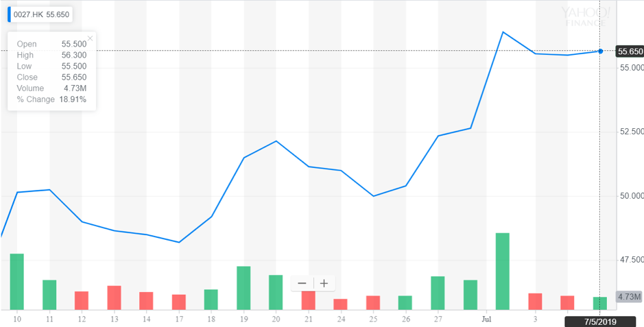The image size is (644, 327).
Task: Click the tallest green volume bar
Action: (x=502, y=271)
